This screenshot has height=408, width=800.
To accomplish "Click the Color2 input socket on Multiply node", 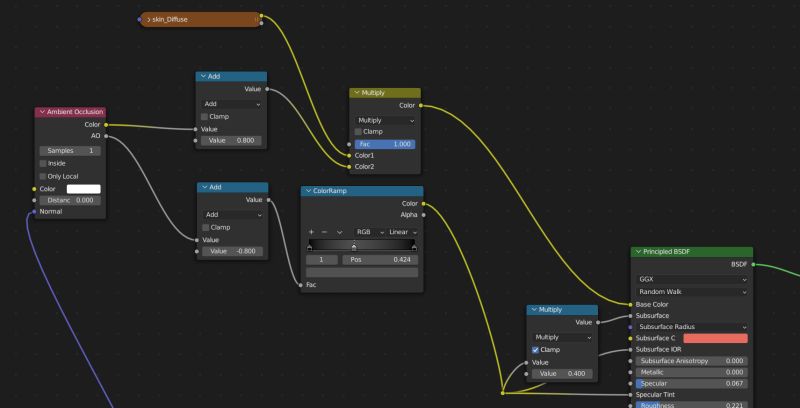I will pyautogui.click(x=349, y=167).
